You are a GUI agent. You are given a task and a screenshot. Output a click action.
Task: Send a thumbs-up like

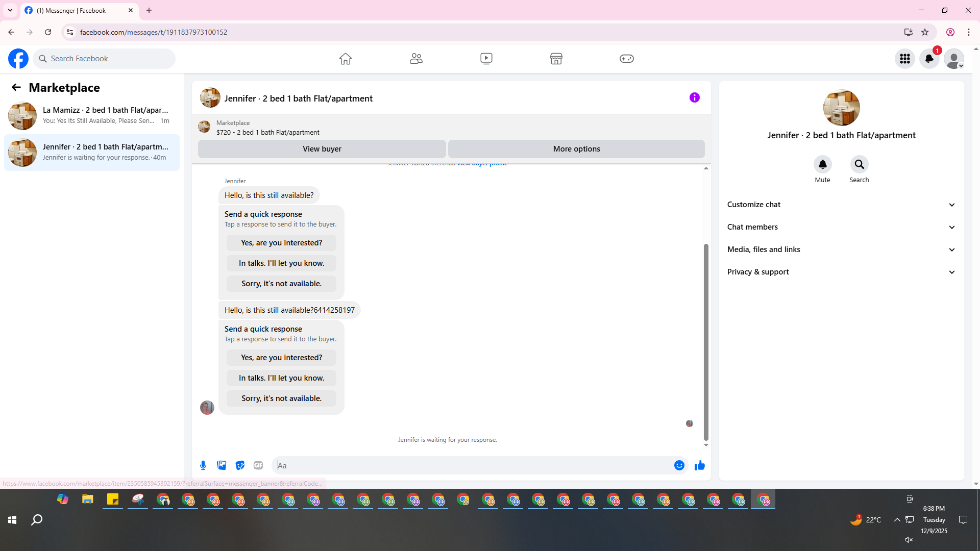[x=699, y=465]
